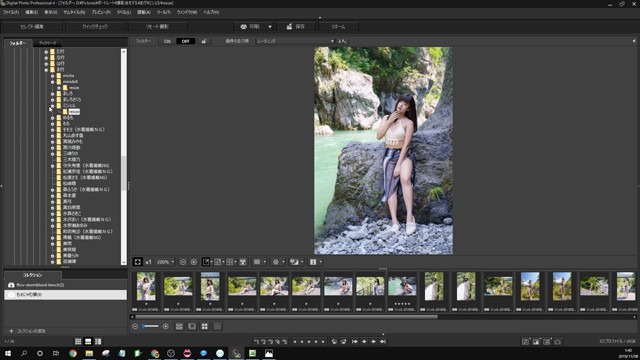Open the Edit menu
Viewport: 640px width, 360px height.
(31, 12)
